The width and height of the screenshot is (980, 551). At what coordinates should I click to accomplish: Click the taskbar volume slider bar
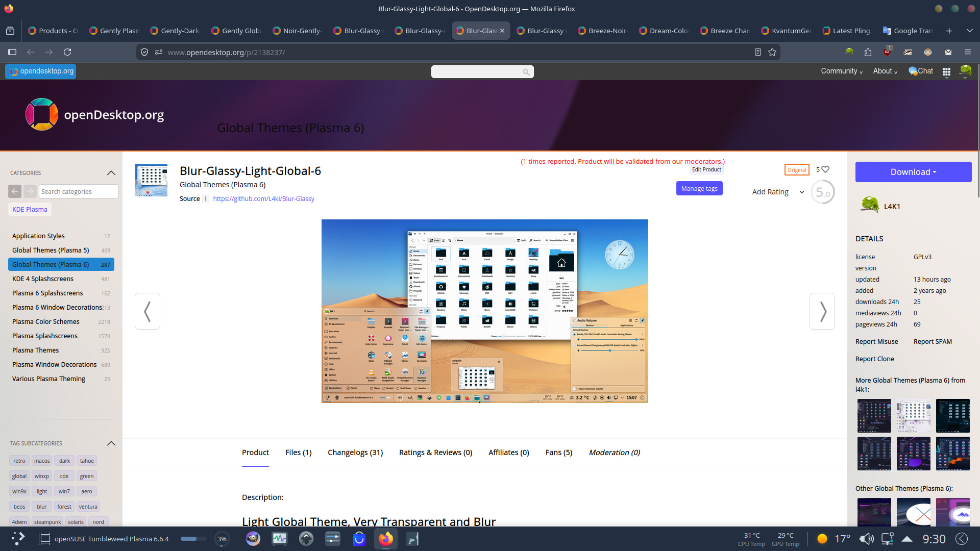[193, 539]
